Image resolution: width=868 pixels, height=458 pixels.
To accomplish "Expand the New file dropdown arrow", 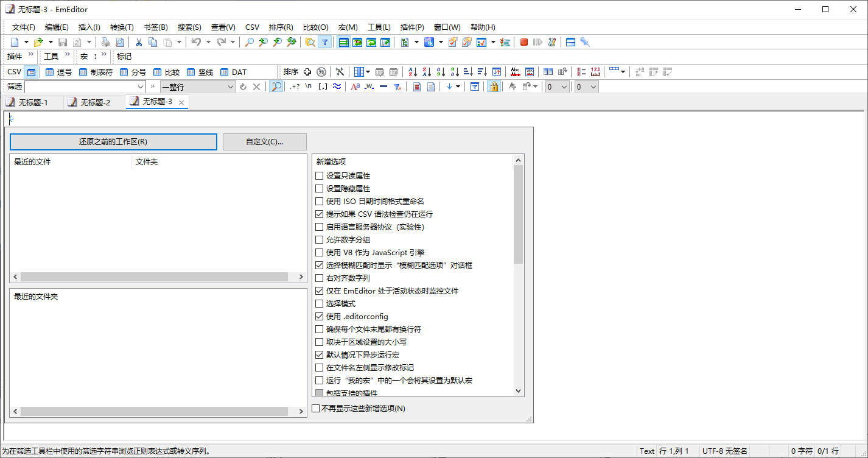I will pyautogui.click(x=26, y=42).
